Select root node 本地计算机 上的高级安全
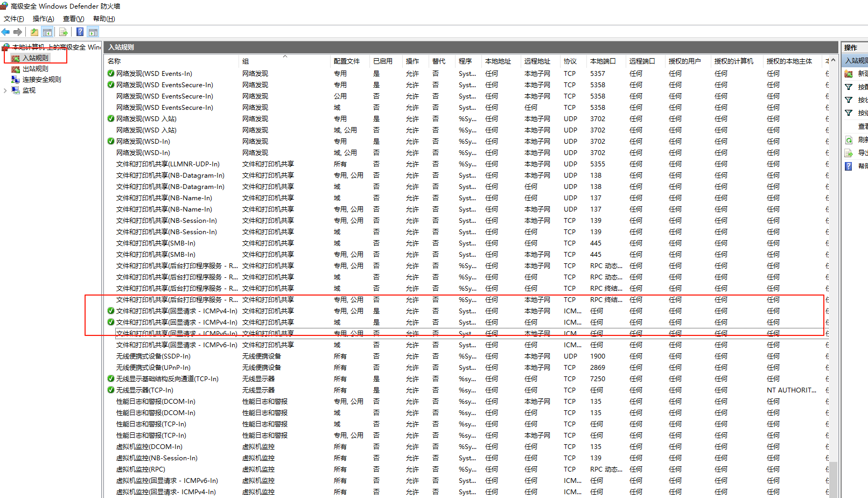The height and width of the screenshot is (498, 868). [57, 47]
